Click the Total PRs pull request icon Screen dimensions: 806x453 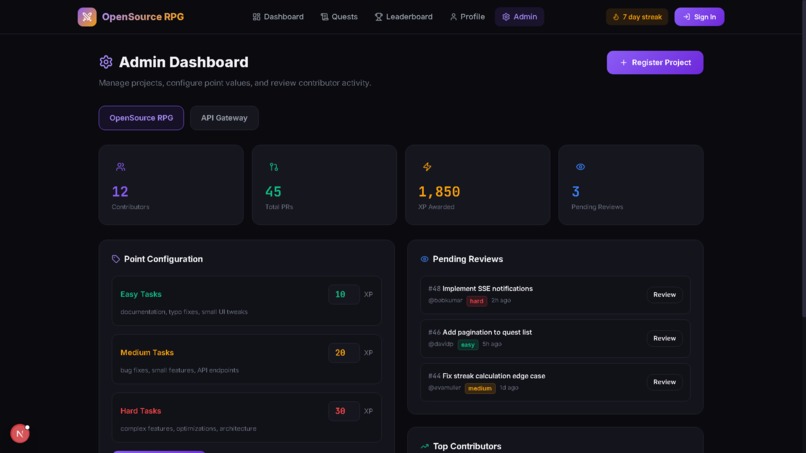(273, 167)
